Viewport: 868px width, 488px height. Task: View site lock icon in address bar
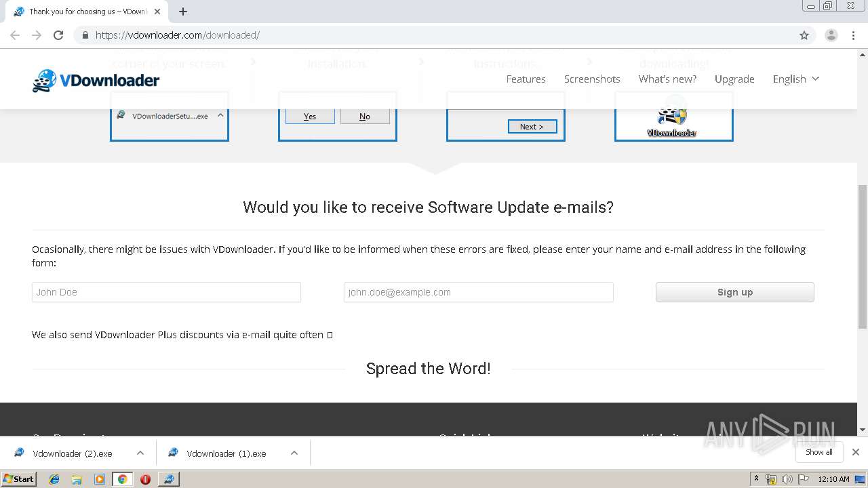[x=85, y=35]
